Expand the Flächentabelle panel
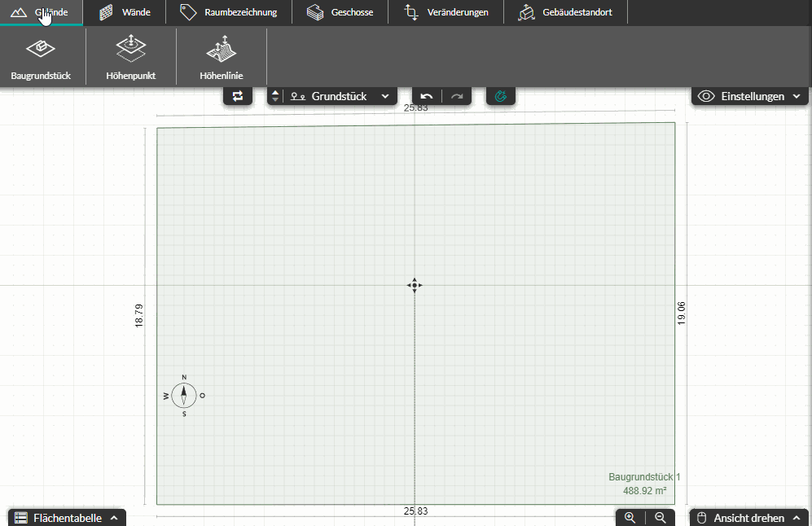The height and width of the screenshot is (526, 812). click(x=67, y=518)
